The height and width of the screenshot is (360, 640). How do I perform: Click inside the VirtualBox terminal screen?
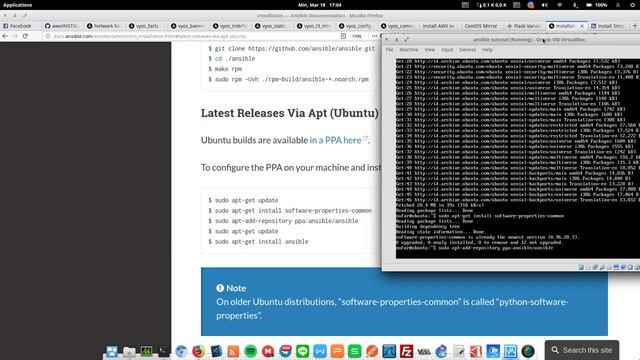coord(518,158)
